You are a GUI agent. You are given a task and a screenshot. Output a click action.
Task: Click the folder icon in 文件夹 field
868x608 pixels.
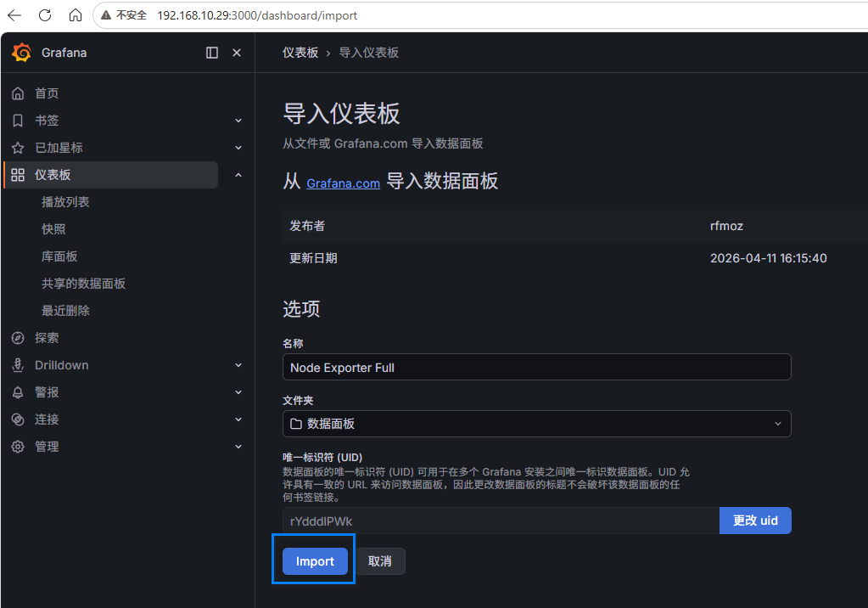pos(296,424)
